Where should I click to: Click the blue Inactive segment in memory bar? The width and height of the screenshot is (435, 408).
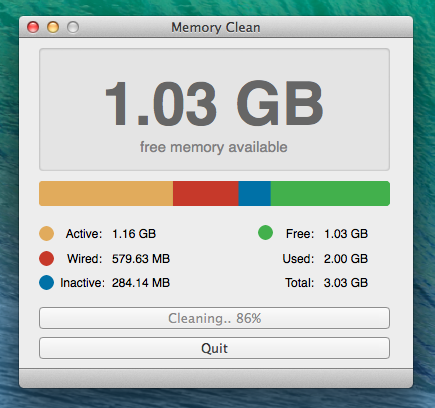[255, 193]
